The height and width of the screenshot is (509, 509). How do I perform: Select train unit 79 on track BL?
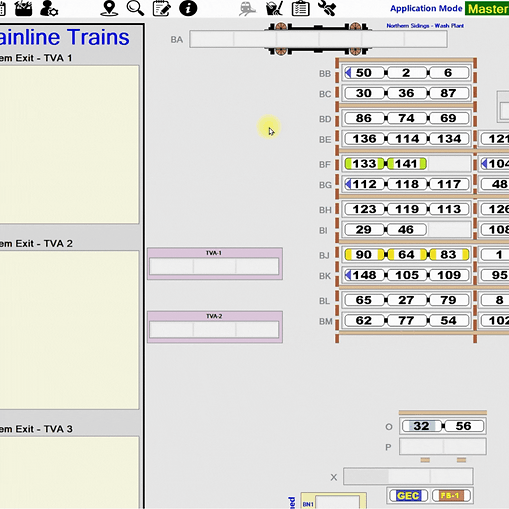(x=449, y=300)
